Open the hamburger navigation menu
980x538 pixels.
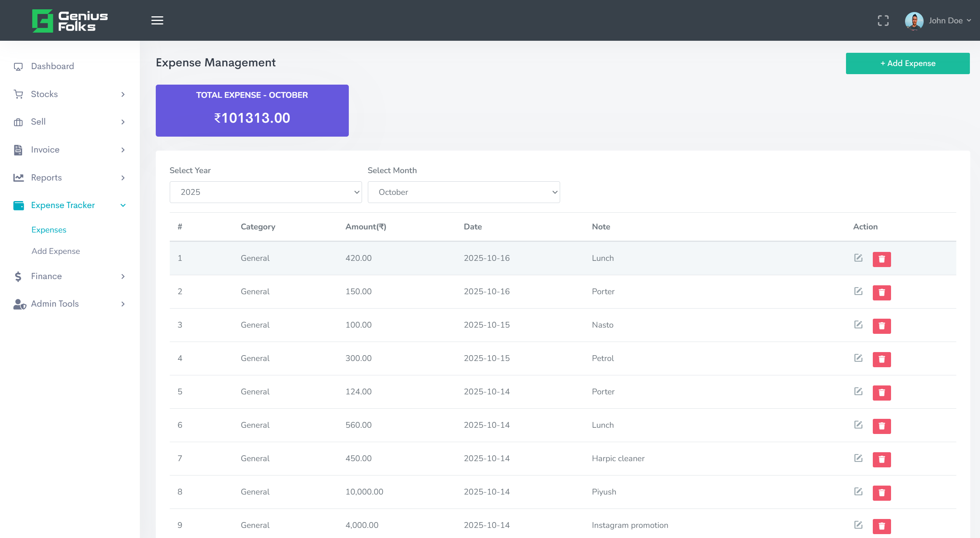coord(157,20)
